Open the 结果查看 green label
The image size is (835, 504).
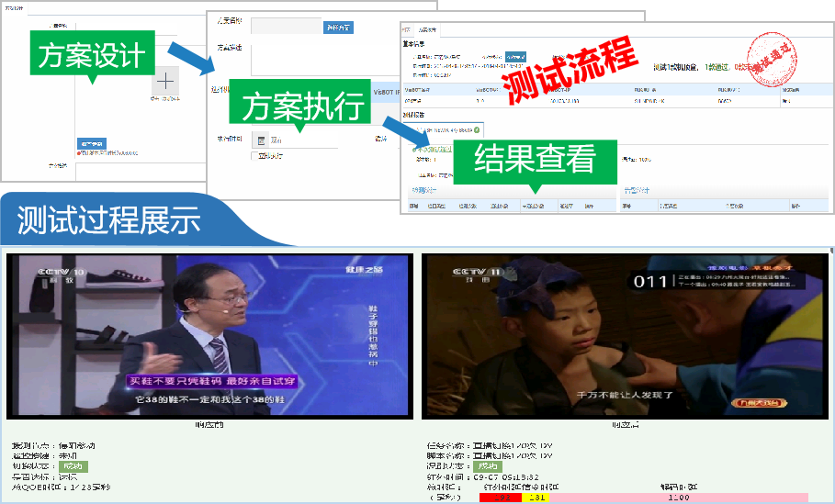pos(535,159)
